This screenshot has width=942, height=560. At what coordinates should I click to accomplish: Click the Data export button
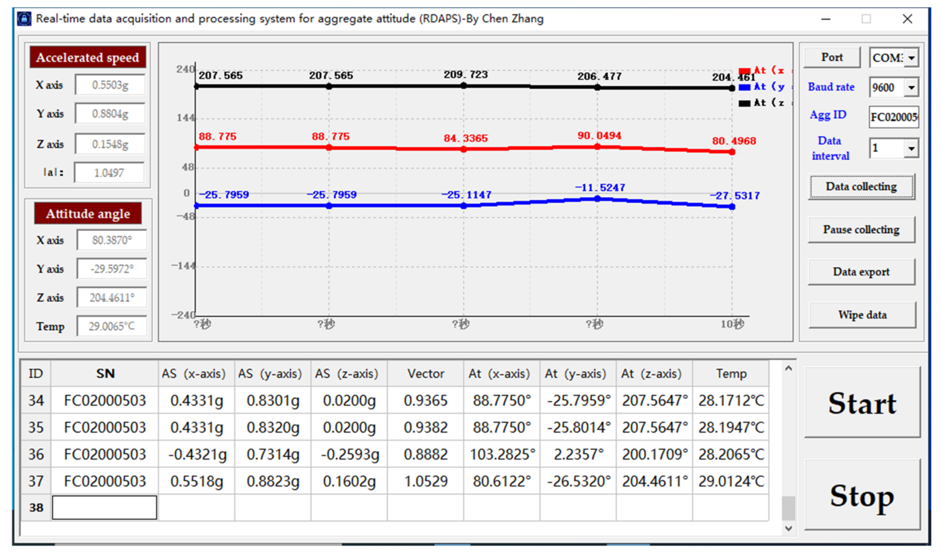861,272
